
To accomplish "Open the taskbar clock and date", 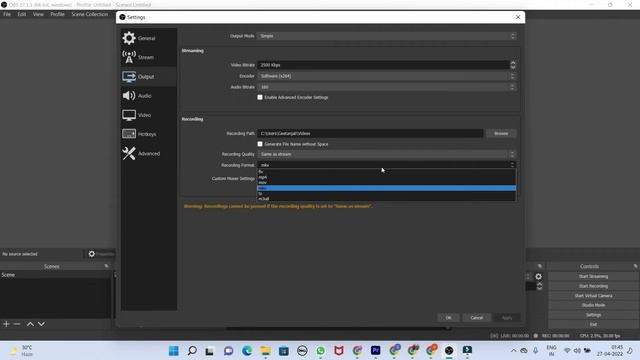I will pos(610,351).
